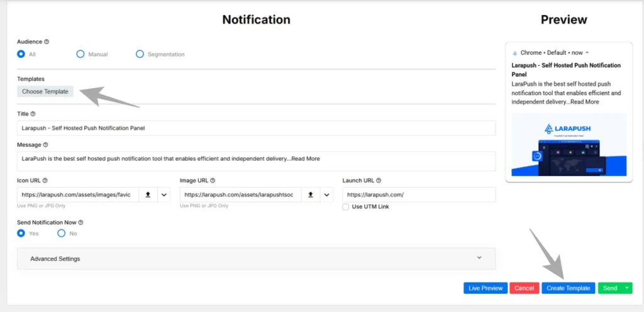This screenshot has height=312, width=644.
Task: Open the Send button dropdown arrow
Action: 627,287
